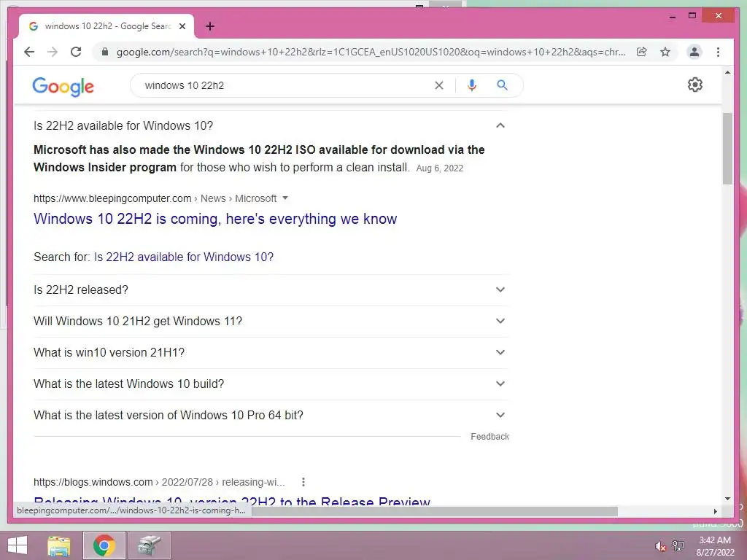
Task: Open the third pinned taskbar application
Action: point(149,545)
